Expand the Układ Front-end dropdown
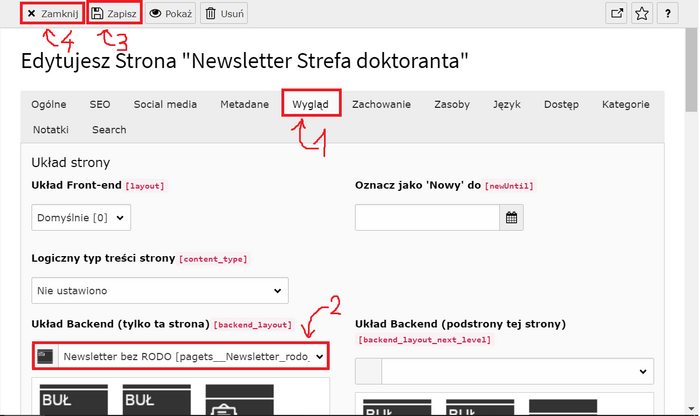This screenshot has width=700, height=416. (81, 217)
